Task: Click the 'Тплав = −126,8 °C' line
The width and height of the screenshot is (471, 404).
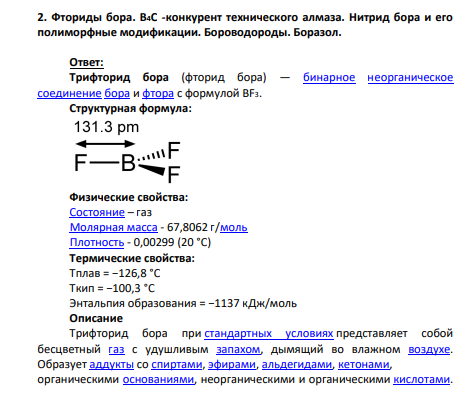Action: 115,273
